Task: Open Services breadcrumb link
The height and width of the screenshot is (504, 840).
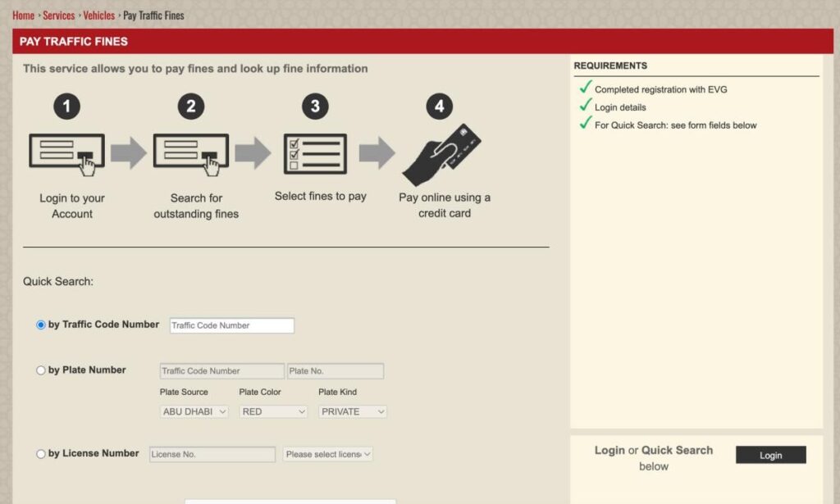Action: click(58, 15)
